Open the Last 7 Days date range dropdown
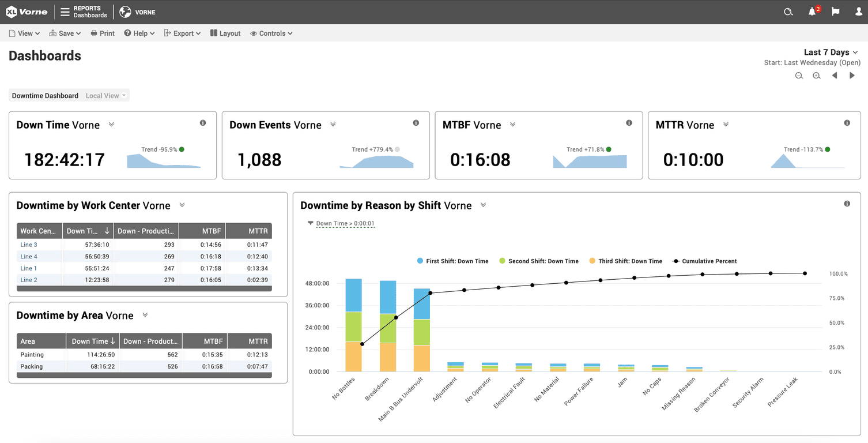 830,52
